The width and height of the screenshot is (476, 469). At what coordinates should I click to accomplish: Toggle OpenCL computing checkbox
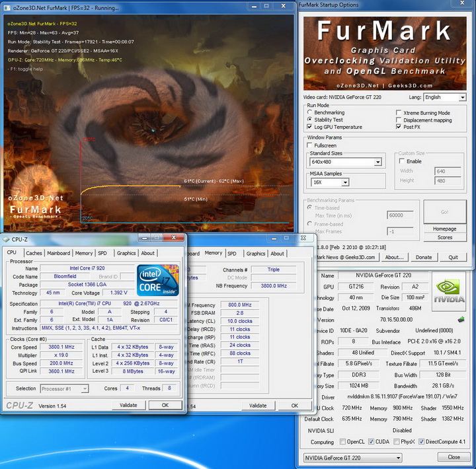pyautogui.click(x=342, y=442)
